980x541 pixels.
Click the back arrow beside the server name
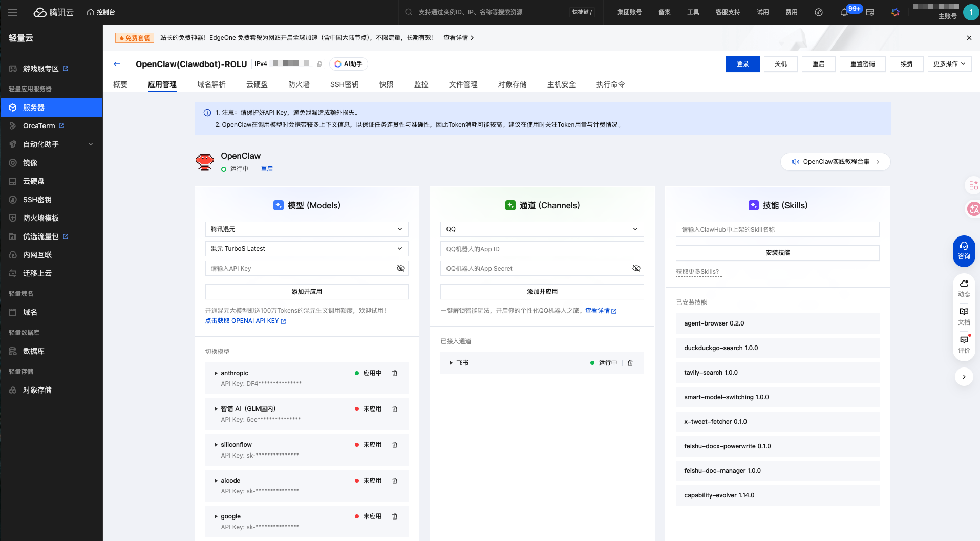tap(117, 64)
